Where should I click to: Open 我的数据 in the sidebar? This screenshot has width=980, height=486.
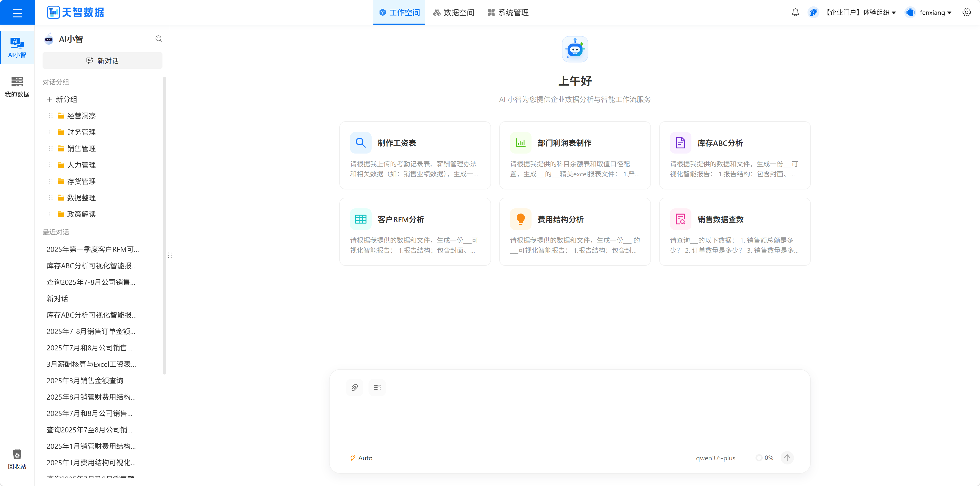17,87
